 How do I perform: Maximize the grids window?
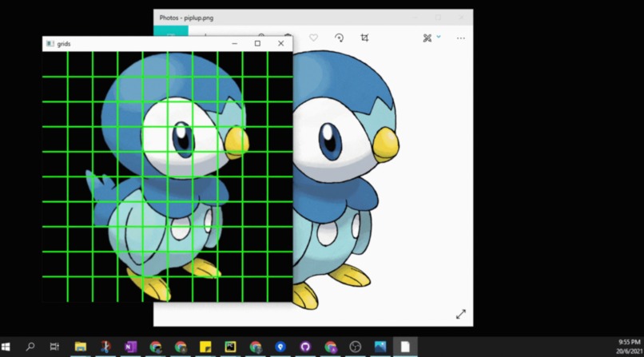click(x=257, y=43)
